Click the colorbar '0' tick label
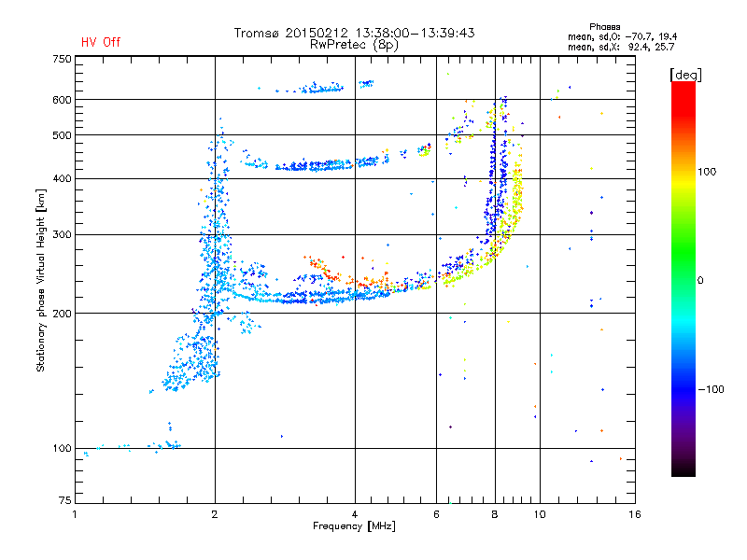This screenshot has width=747, height=560. pos(700,281)
